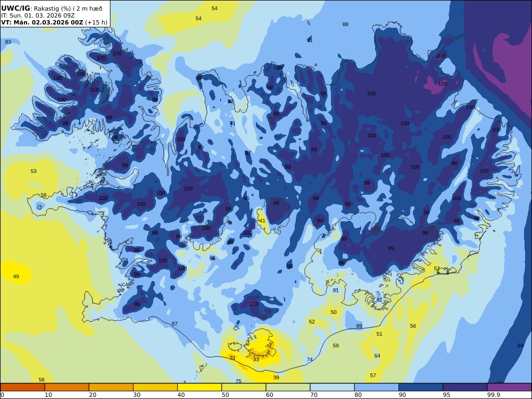This screenshot has width=532, height=399.
Task: Pick the pale green 60–70 legend swatch
Action: point(288,387)
